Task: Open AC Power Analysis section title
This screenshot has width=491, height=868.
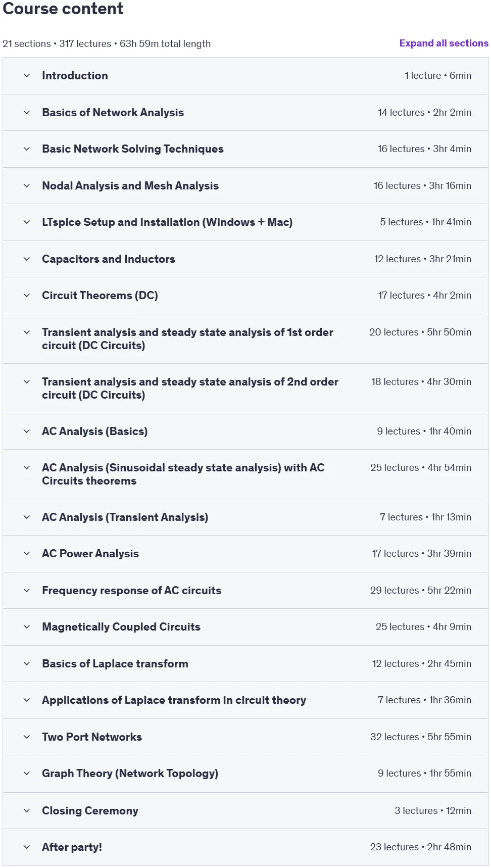Action: coord(90,554)
